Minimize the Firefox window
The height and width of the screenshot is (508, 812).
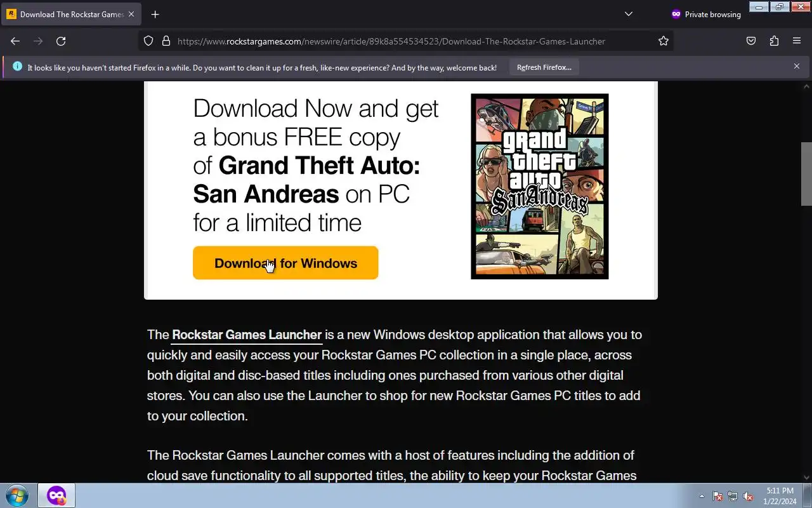[759, 7]
